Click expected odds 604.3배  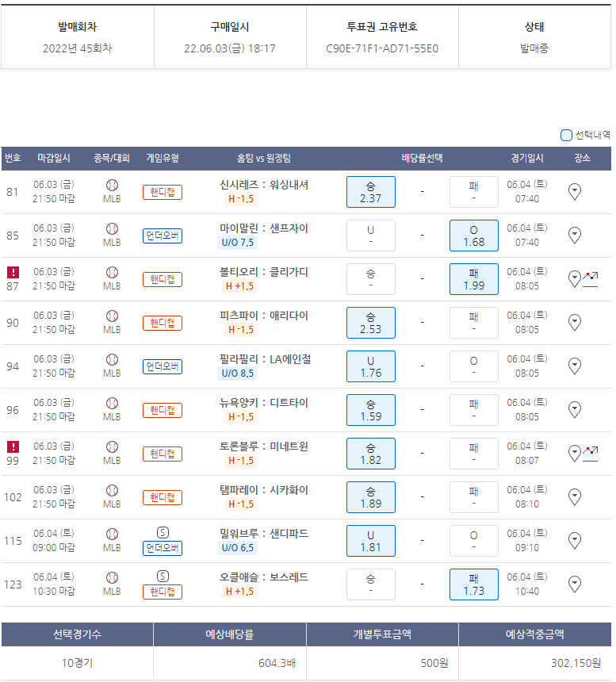pos(277,663)
